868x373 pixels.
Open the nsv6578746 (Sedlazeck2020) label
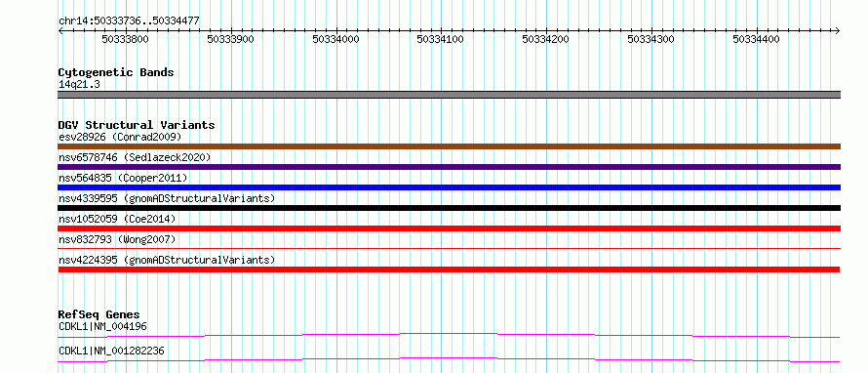(x=135, y=157)
